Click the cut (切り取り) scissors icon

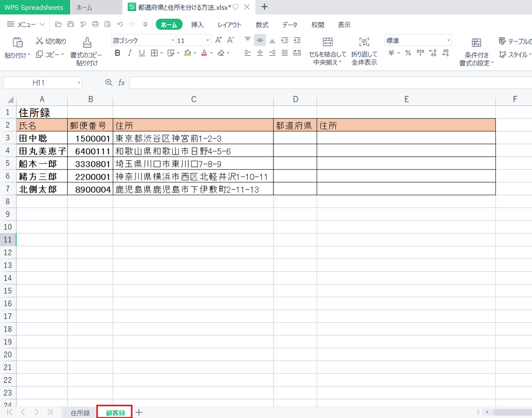tap(40, 41)
